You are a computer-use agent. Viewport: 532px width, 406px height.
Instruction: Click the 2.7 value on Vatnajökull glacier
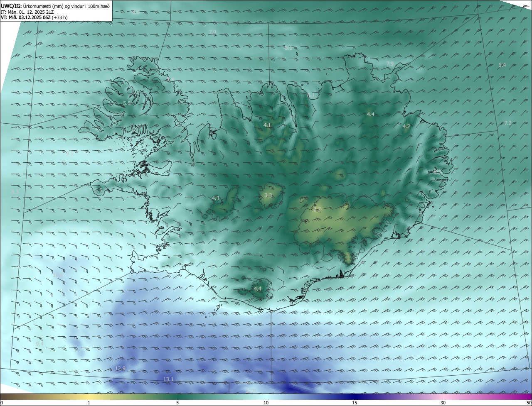(x=318, y=210)
